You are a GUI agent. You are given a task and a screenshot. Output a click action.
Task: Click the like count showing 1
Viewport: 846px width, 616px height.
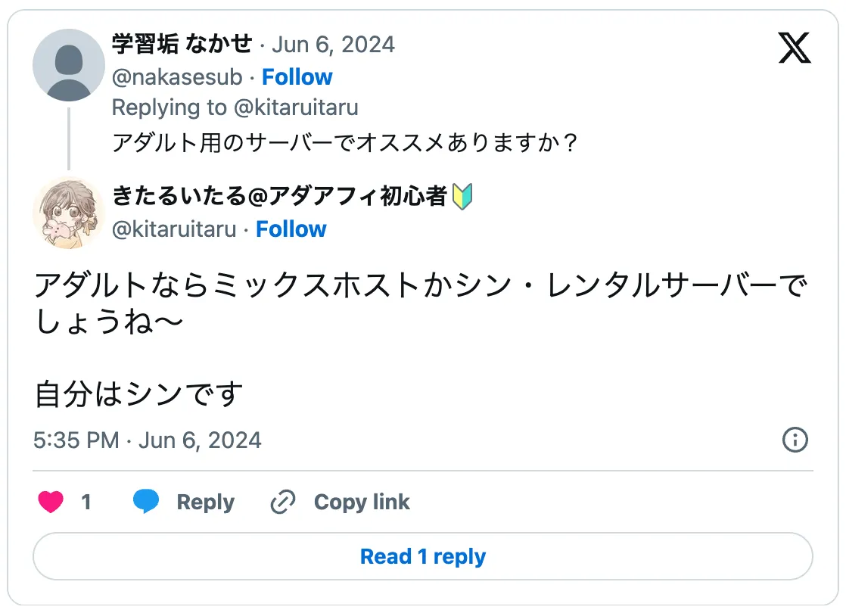click(x=86, y=501)
